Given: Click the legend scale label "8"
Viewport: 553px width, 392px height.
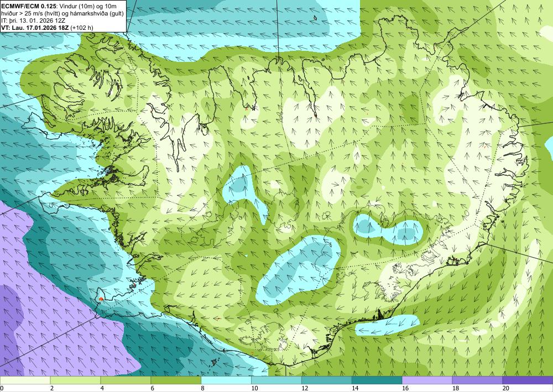Looking at the screenshot, I should click(202, 389).
